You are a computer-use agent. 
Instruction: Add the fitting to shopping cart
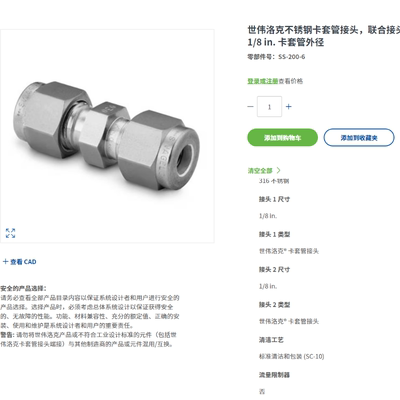(282, 137)
